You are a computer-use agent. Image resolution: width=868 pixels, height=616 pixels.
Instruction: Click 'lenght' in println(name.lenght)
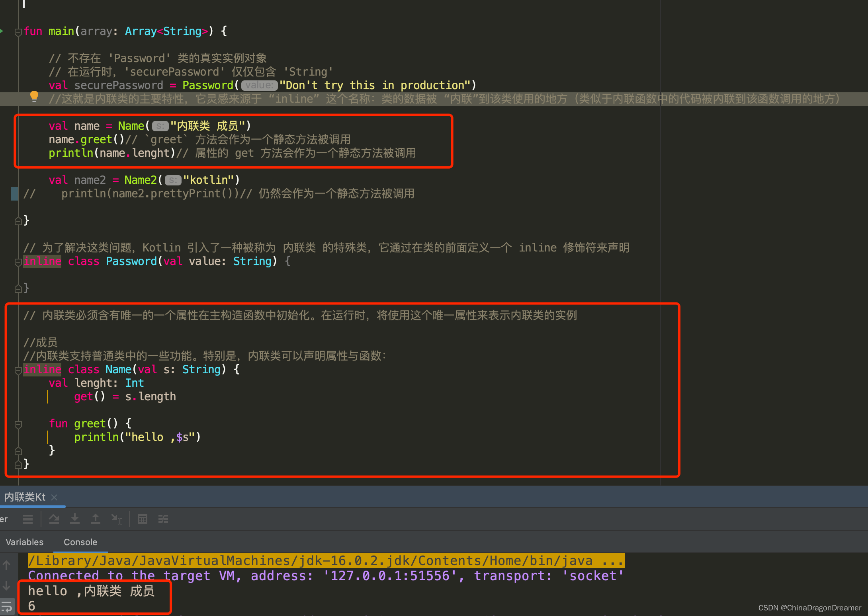click(151, 153)
